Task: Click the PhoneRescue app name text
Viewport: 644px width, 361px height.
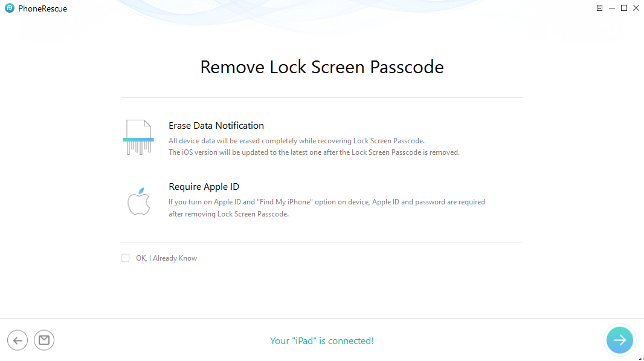Action: (42, 9)
